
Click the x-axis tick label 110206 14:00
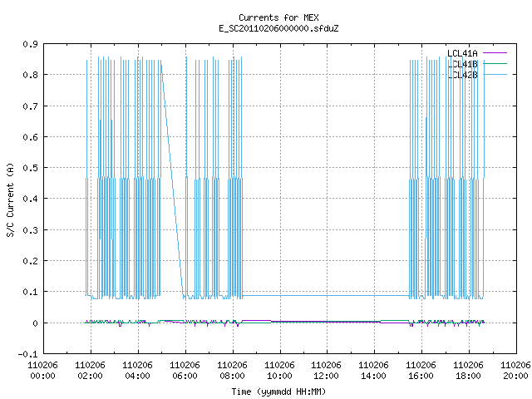coord(373,371)
